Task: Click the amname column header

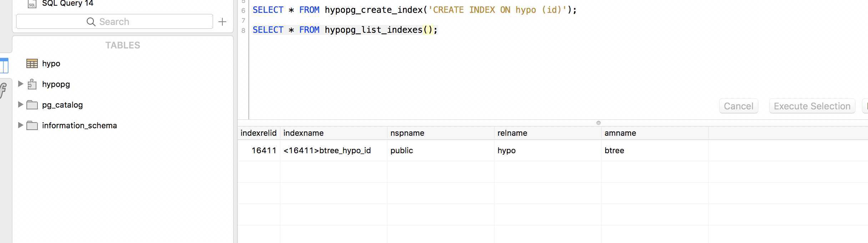Action: point(655,133)
